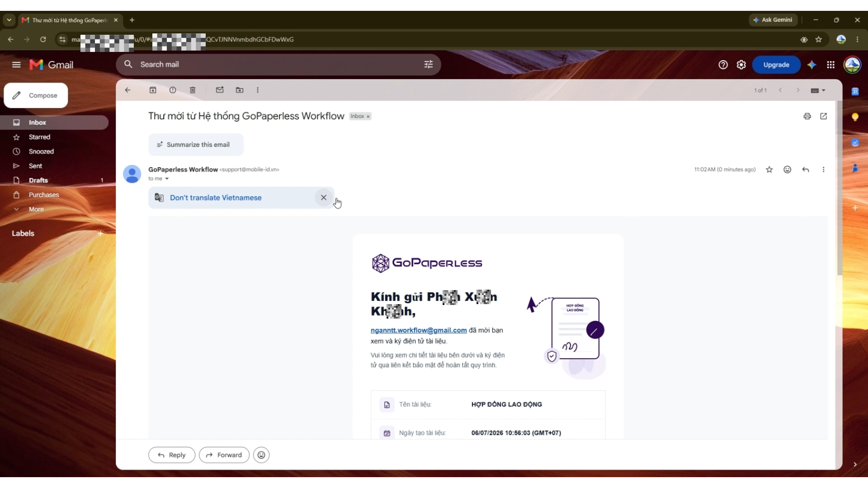Screen dimensions: 868x488
Task: Add an emoji reaction in the message header
Action: point(788,169)
